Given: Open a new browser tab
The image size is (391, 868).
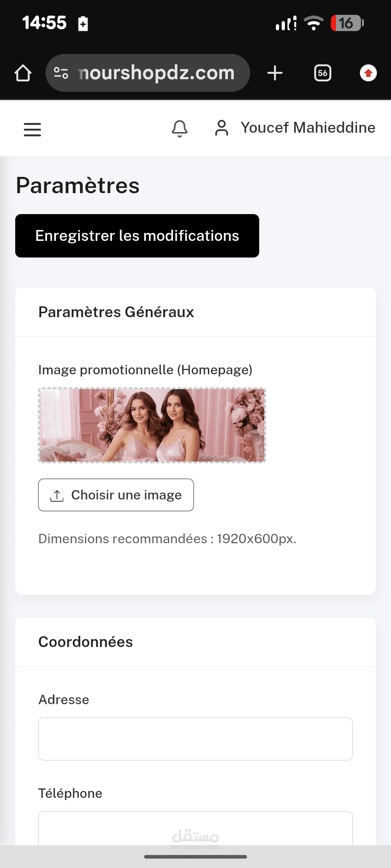Looking at the screenshot, I should (275, 73).
